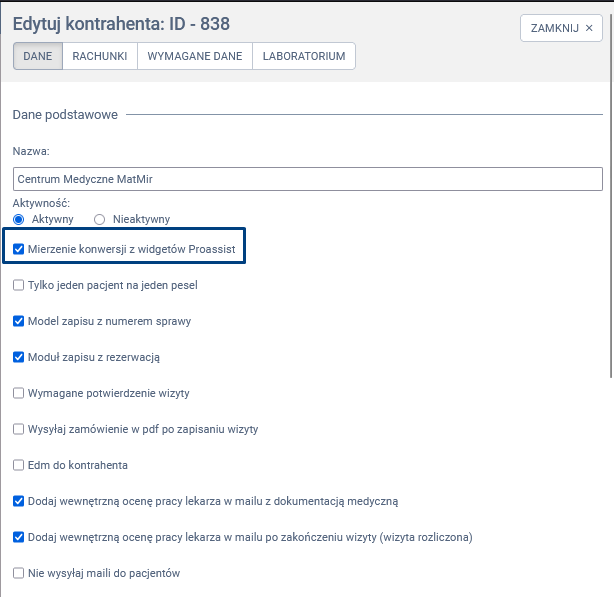Click the ZAMKNIJ close button
This screenshot has height=597, width=614.
561,29
